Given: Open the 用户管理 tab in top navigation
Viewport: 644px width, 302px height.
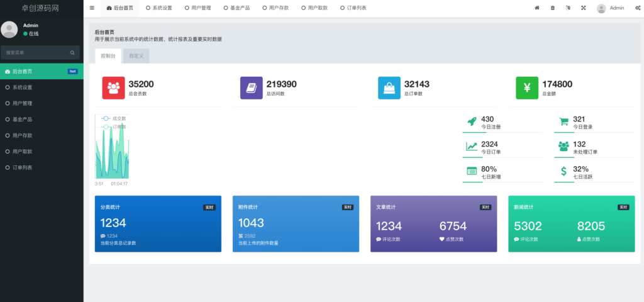Looking at the screenshot, I should click(x=198, y=8).
